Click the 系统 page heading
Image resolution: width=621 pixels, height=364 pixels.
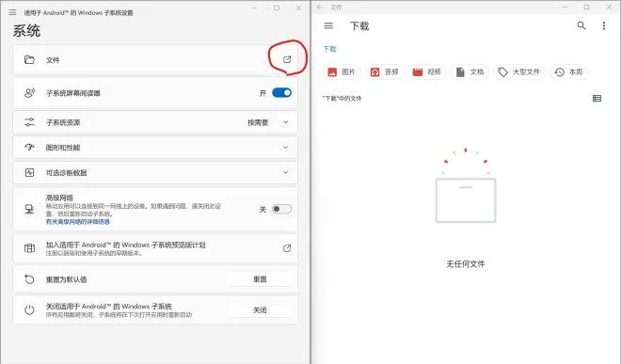click(26, 31)
